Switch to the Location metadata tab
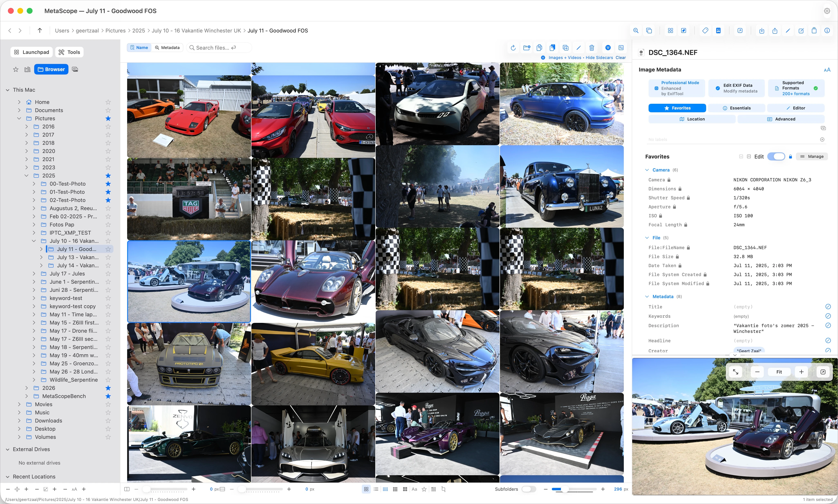 692,119
